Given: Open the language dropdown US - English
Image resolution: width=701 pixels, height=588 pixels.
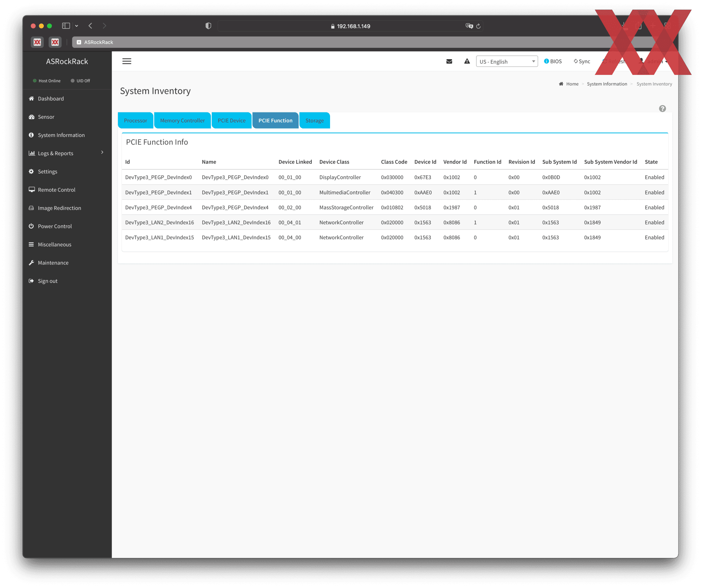Looking at the screenshot, I should pos(507,61).
